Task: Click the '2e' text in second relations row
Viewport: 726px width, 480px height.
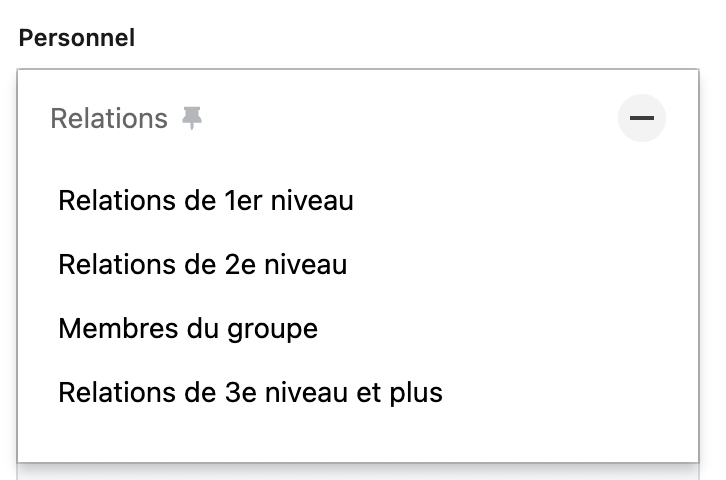Action: click(x=240, y=264)
